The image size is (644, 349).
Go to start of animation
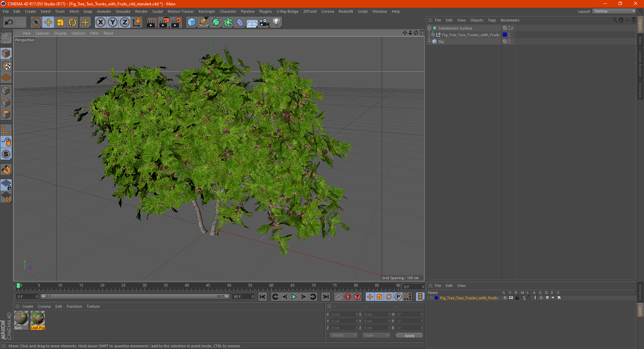[x=263, y=297]
